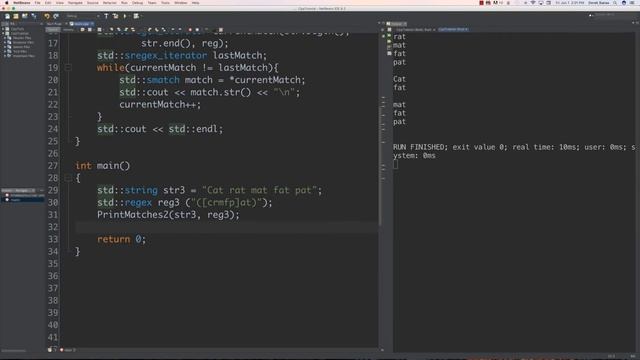Image resolution: width=640 pixels, height=360 pixels.
Task: Select the PrintMatches entry in Navigator
Action: (24, 196)
